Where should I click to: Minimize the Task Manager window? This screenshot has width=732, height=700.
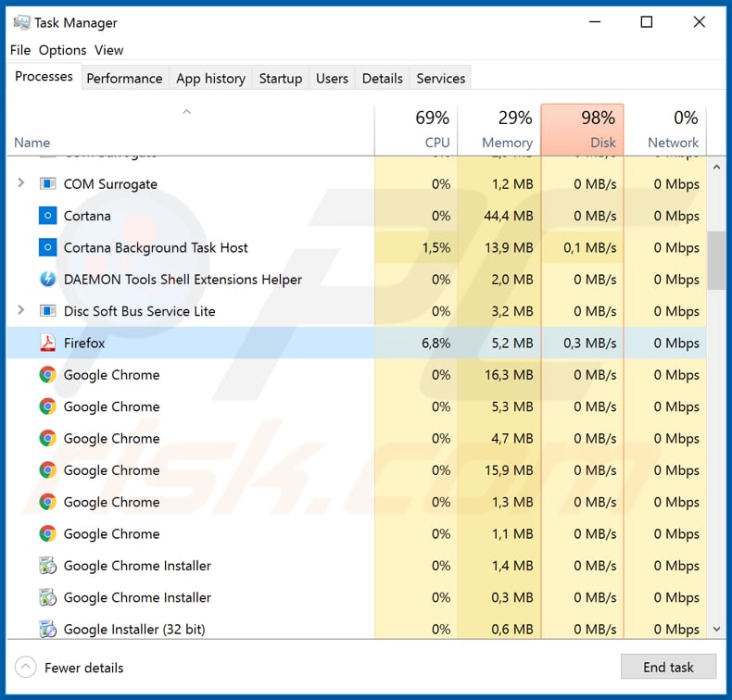(595, 21)
